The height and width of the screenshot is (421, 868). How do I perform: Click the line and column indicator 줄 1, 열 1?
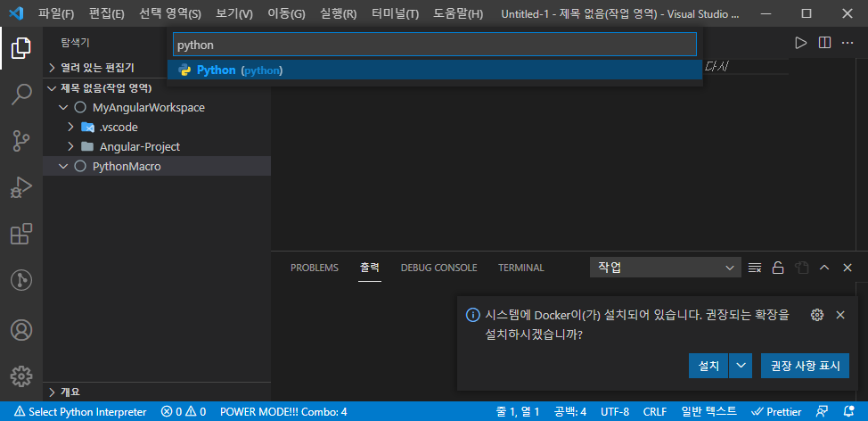[x=518, y=411]
